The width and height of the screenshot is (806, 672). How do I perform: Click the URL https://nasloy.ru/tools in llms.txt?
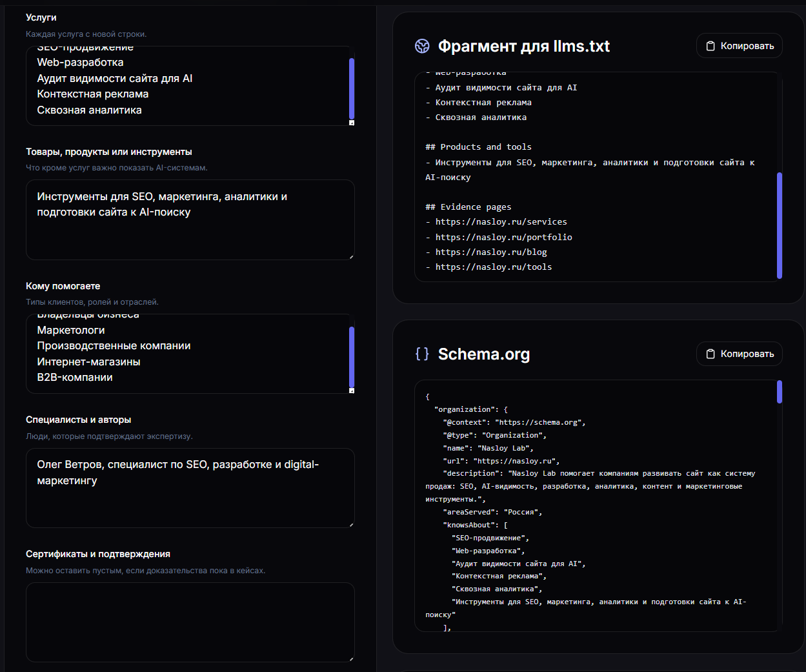(494, 267)
